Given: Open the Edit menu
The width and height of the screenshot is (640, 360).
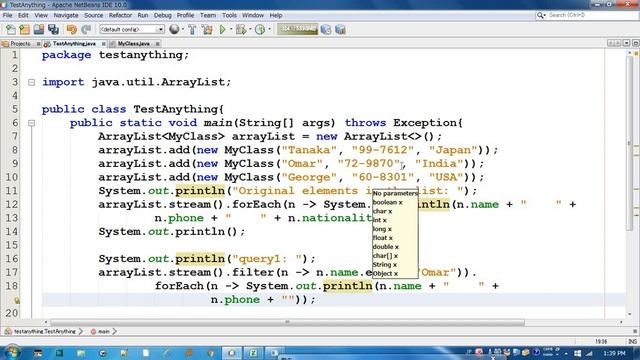Looking at the screenshot, I should click(x=23, y=15).
